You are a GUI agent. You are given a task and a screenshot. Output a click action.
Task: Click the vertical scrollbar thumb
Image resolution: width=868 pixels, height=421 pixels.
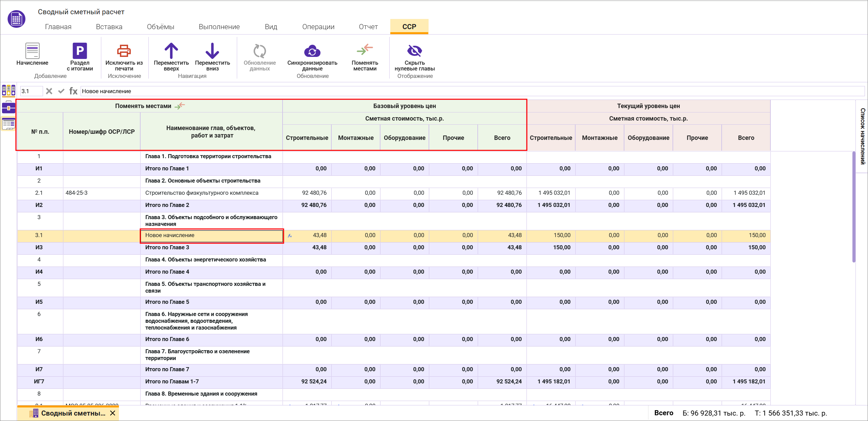(x=854, y=207)
